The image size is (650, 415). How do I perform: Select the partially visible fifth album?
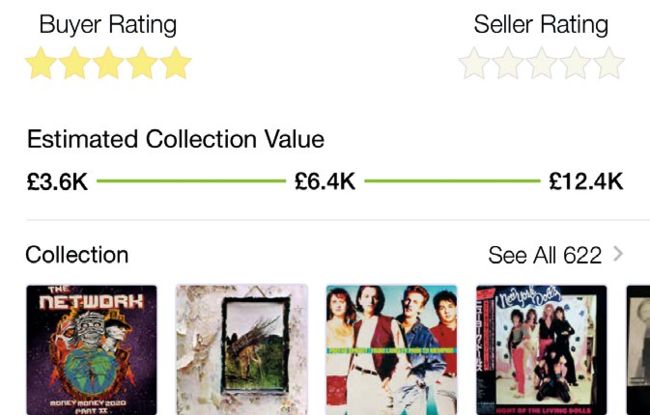tap(638, 350)
